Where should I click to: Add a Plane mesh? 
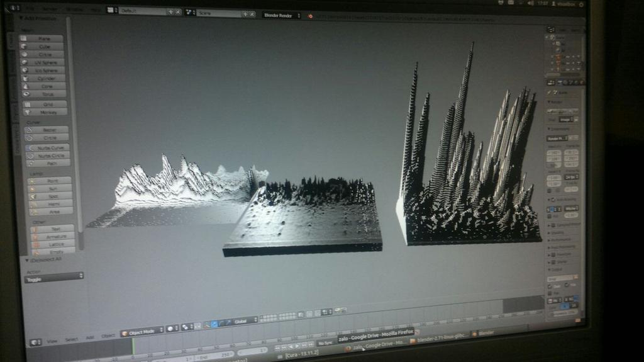(42, 38)
